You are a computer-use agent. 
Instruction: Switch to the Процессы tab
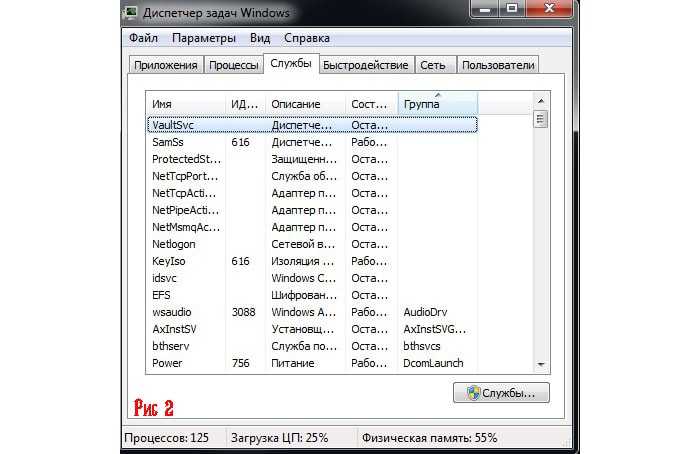pyautogui.click(x=233, y=65)
